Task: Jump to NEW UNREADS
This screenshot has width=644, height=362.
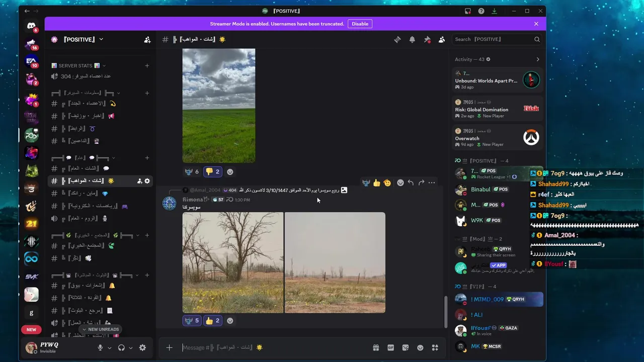Action: [100, 329]
